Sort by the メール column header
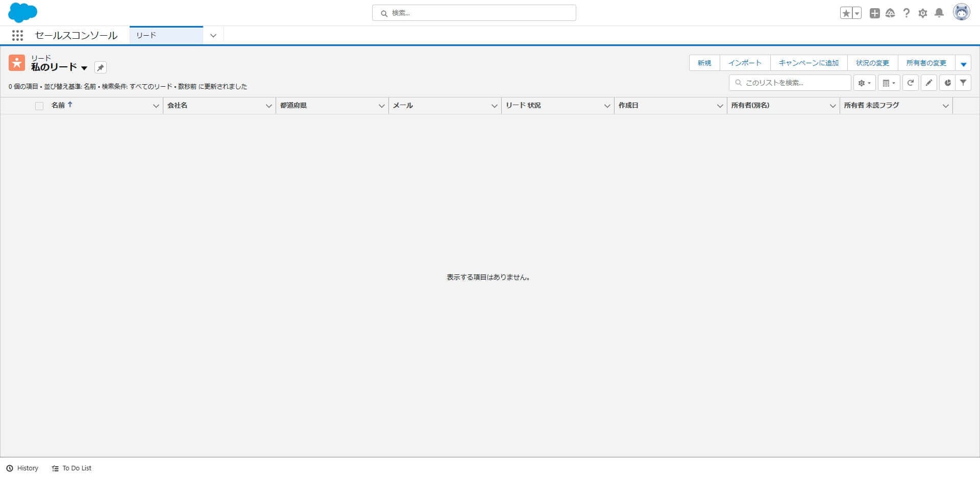This screenshot has width=980, height=478. [x=403, y=106]
